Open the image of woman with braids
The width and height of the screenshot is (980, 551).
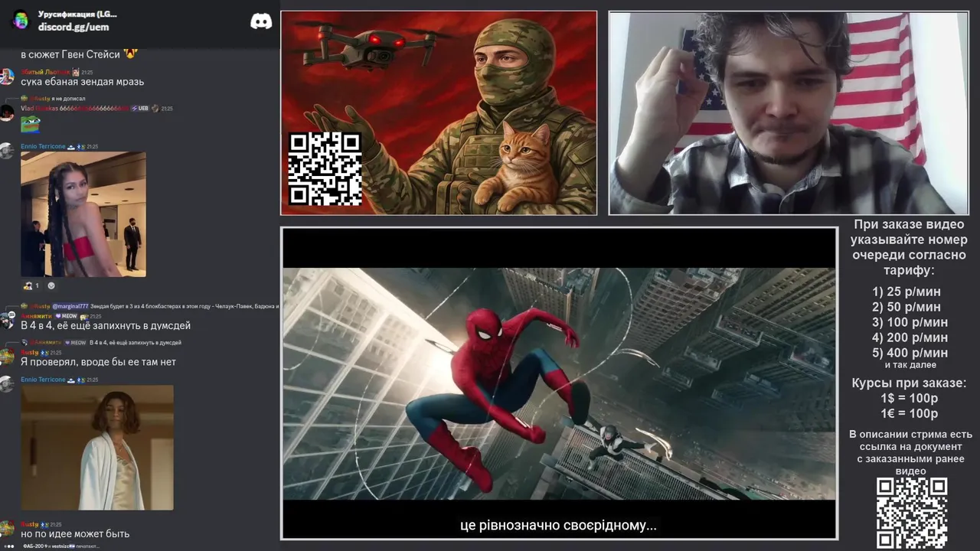click(x=83, y=214)
